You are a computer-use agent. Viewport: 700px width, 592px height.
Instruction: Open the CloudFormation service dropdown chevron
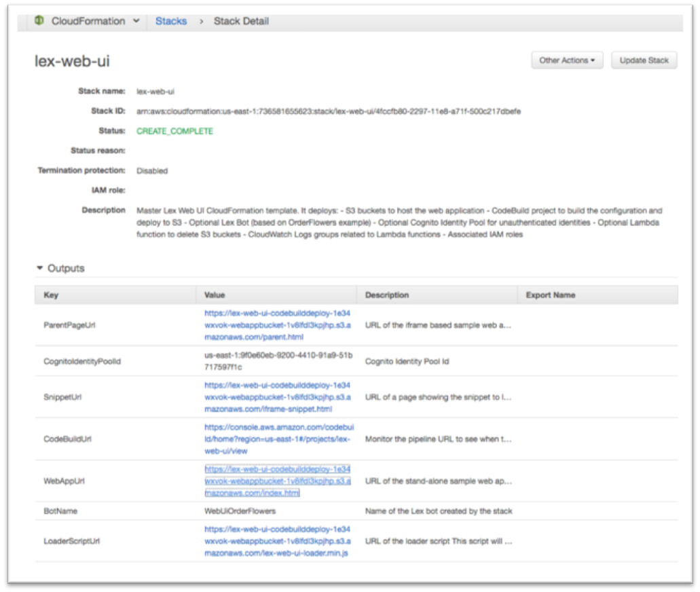point(136,21)
